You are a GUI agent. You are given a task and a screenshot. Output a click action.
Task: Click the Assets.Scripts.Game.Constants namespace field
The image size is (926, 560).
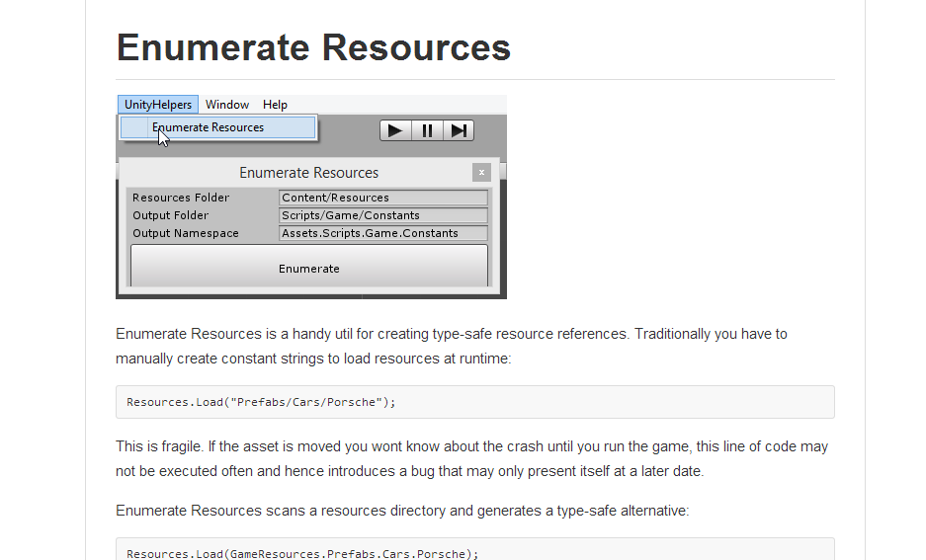click(383, 233)
